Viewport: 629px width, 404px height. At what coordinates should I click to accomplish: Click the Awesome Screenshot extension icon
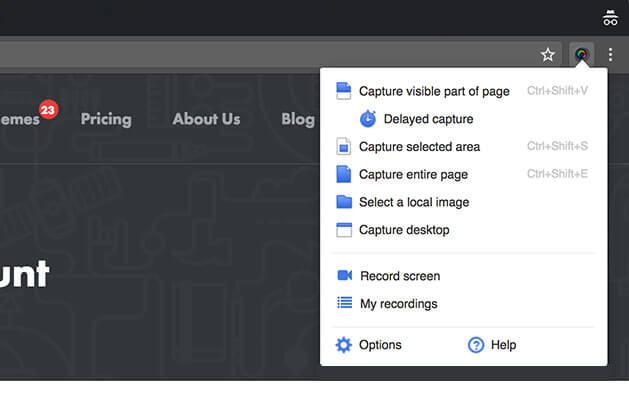[581, 54]
